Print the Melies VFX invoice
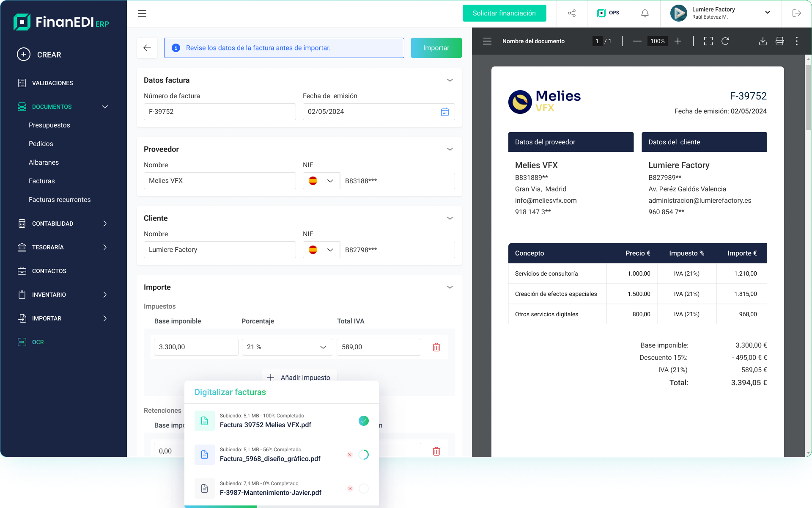The width and height of the screenshot is (812, 508). 779,41
